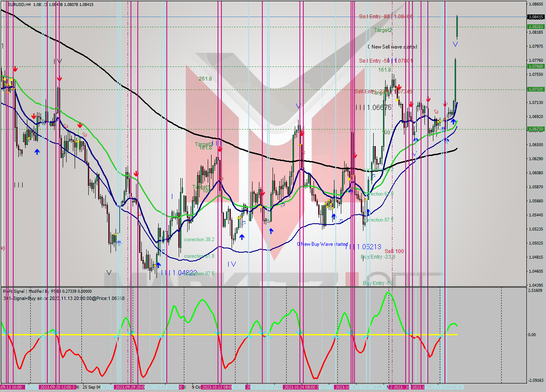Select the 'I I I 1.06675' wave label

[374, 107]
